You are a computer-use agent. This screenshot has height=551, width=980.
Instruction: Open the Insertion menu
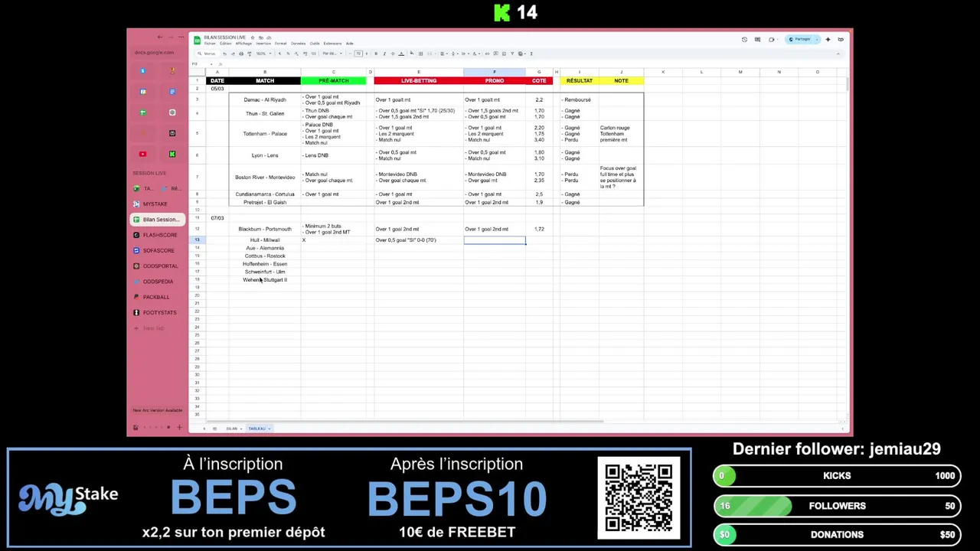coord(263,44)
